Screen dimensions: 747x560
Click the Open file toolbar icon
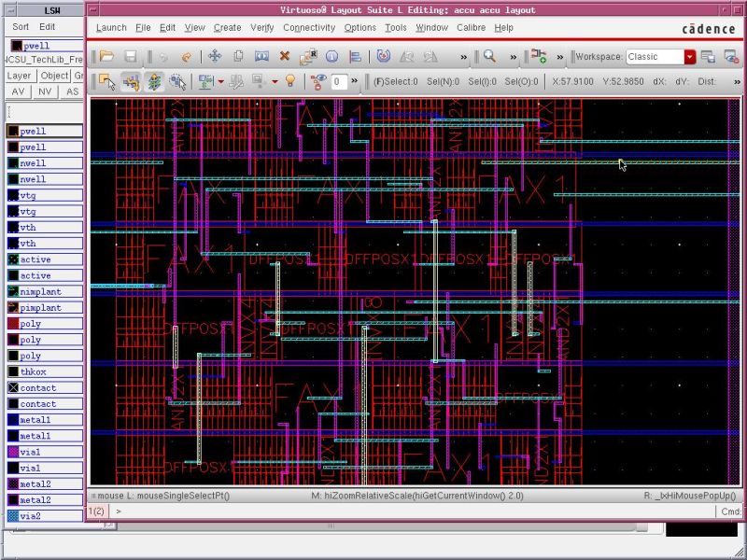pyautogui.click(x=106, y=58)
